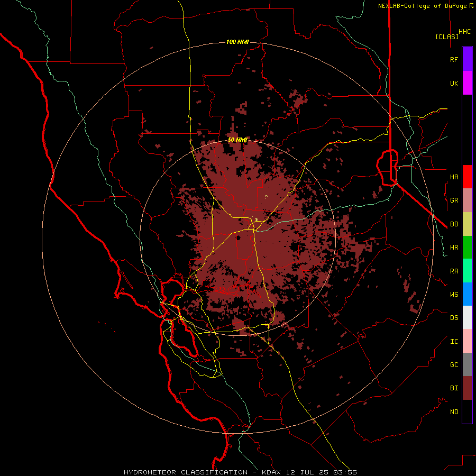Pick the HR green legend swatch
The width and height of the screenshot is (476, 476).
click(467, 248)
